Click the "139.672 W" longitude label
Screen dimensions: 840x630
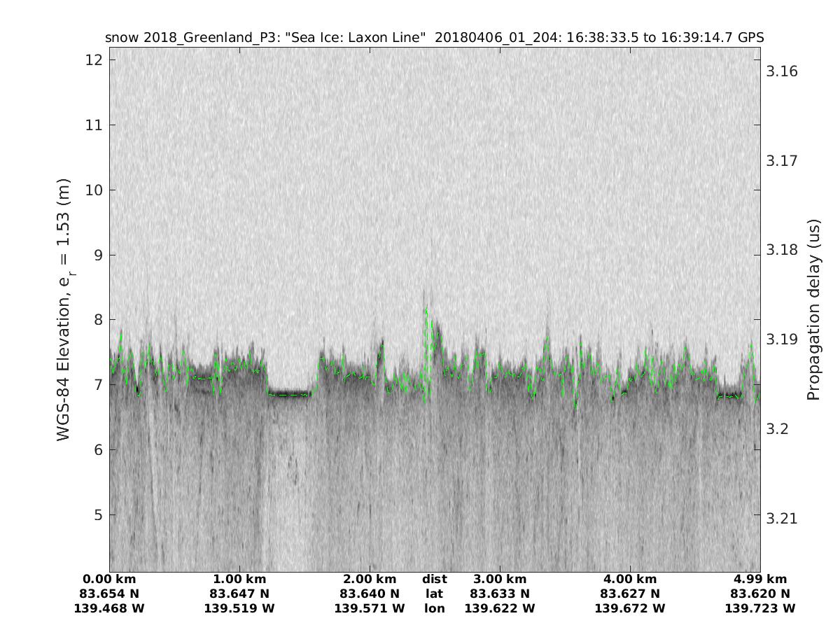tap(630, 609)
